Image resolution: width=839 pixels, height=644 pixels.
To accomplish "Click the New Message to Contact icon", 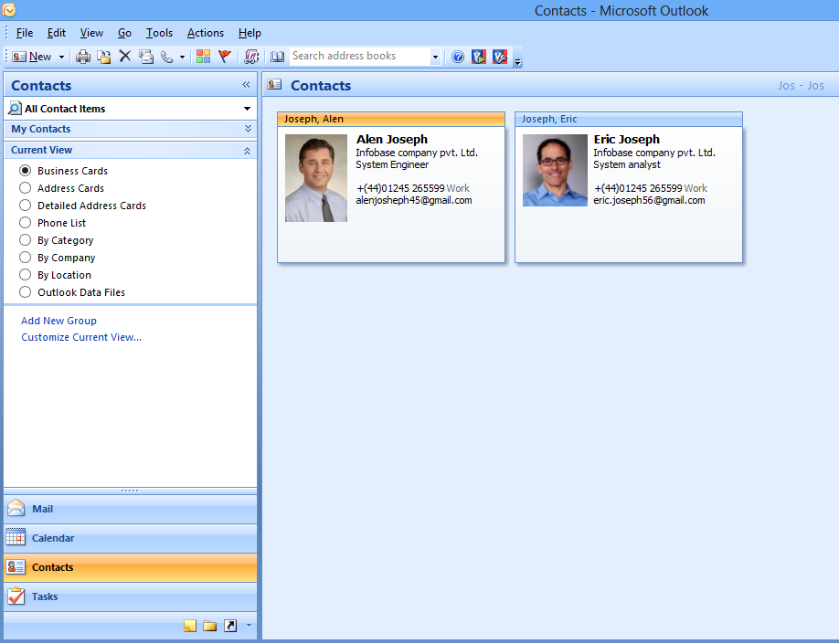I will pyautogui.click(x=146, y=57).
